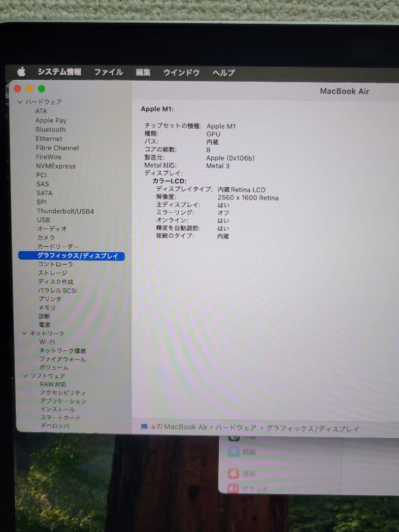Maximize window with the green button
Screen dimensions: 399x532
[x=41, y=89]
